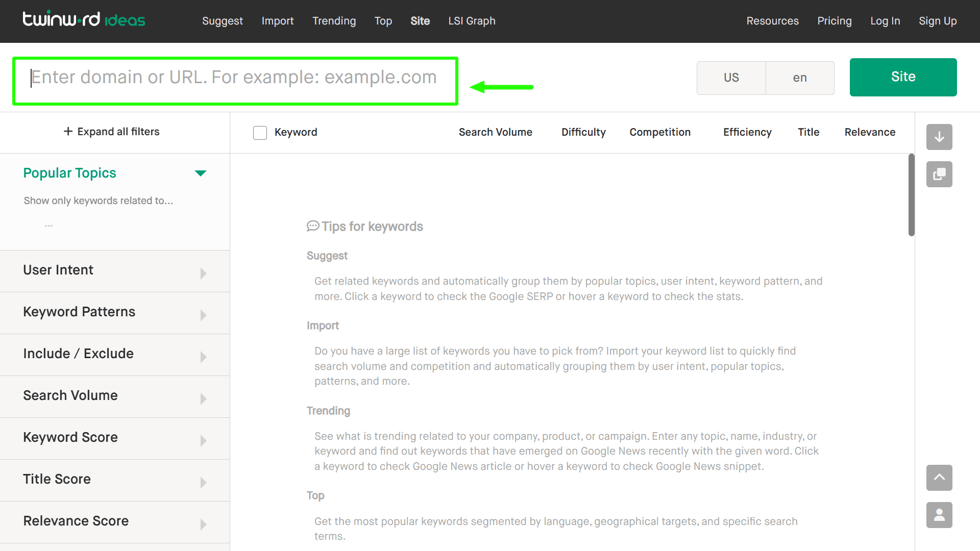Focus the domain or URL input field
980x551 pixels.
point(235,81)
